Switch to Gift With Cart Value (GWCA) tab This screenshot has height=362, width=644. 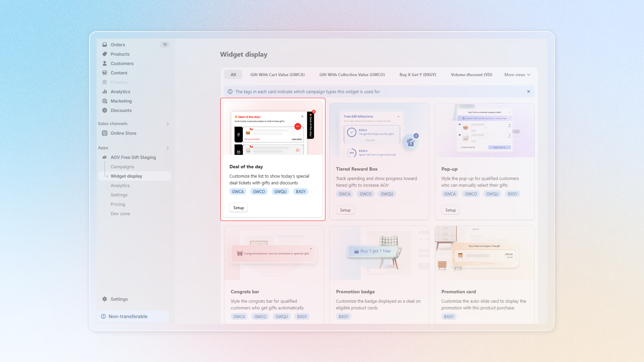[277, 75]
